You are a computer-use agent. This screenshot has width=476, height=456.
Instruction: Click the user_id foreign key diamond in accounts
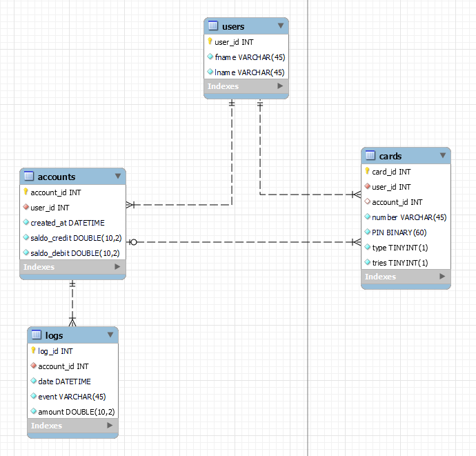coord(26,207)
